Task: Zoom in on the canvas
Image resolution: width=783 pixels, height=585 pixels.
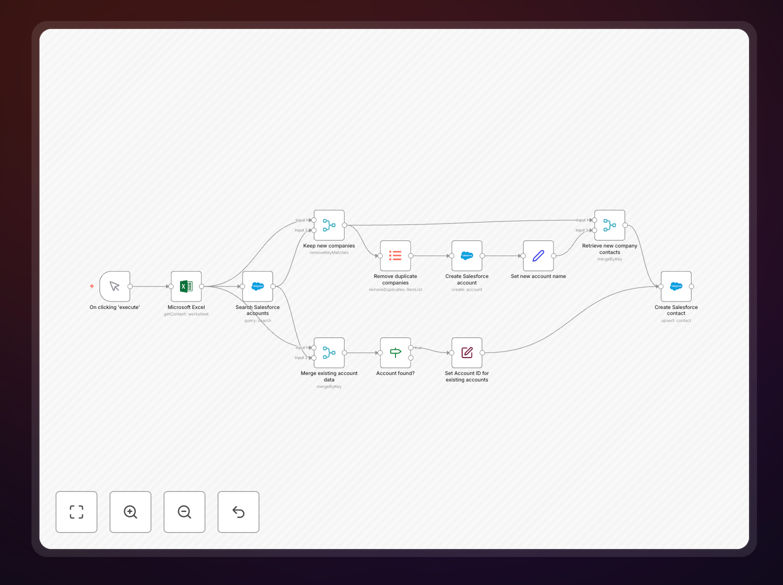Action: pos(130,512)
